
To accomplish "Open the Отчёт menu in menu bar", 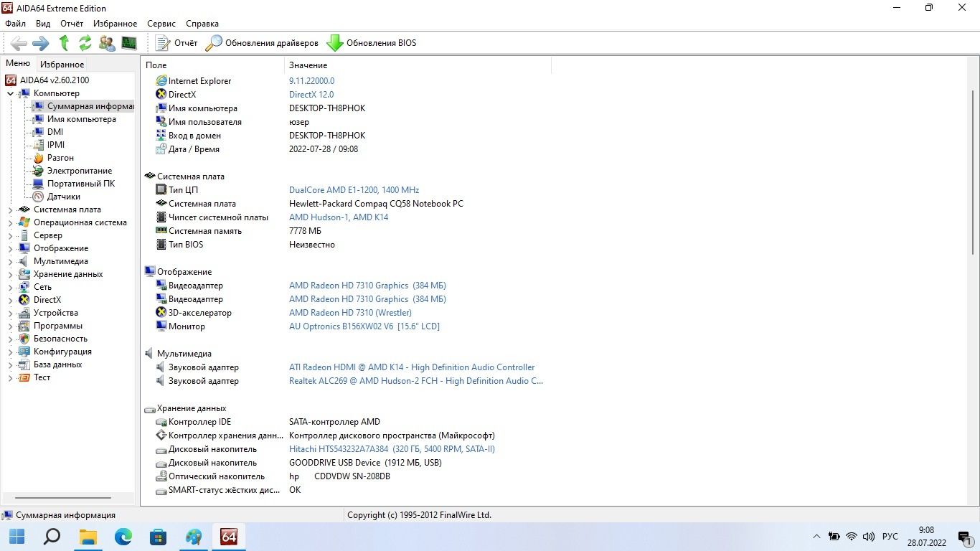I will [x=72, y=24].
